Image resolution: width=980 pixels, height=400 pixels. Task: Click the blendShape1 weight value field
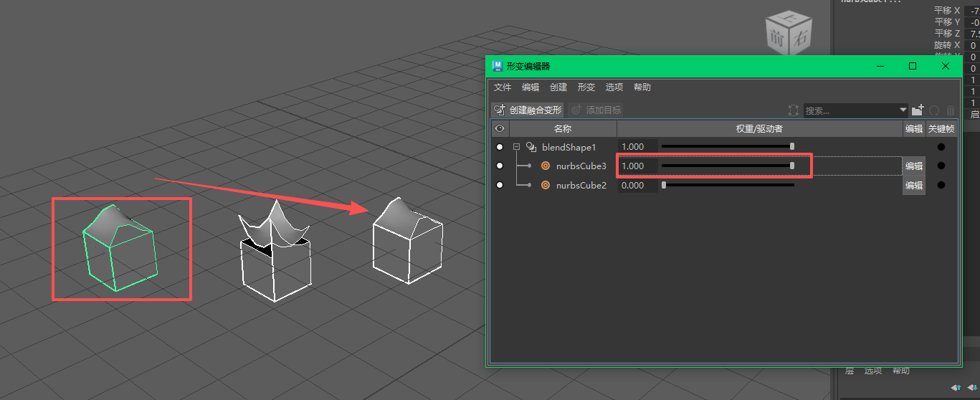point(637,146)
